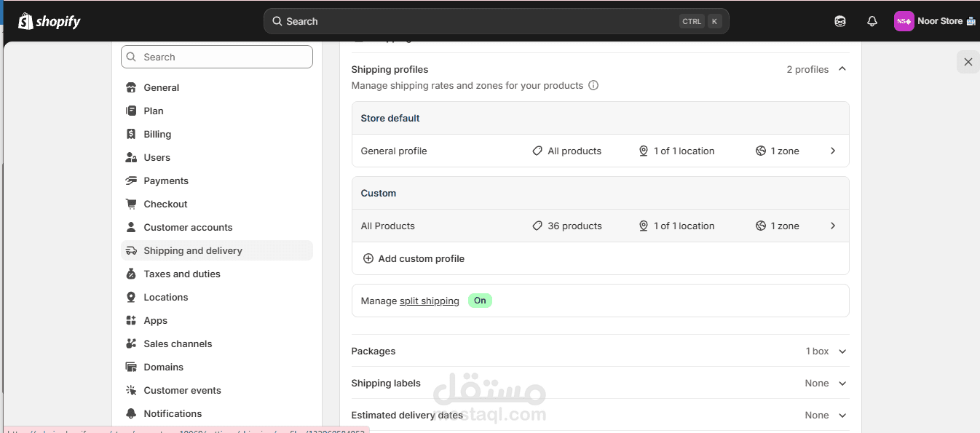Open the All Products custom profile arrow

tap(833, 226)
